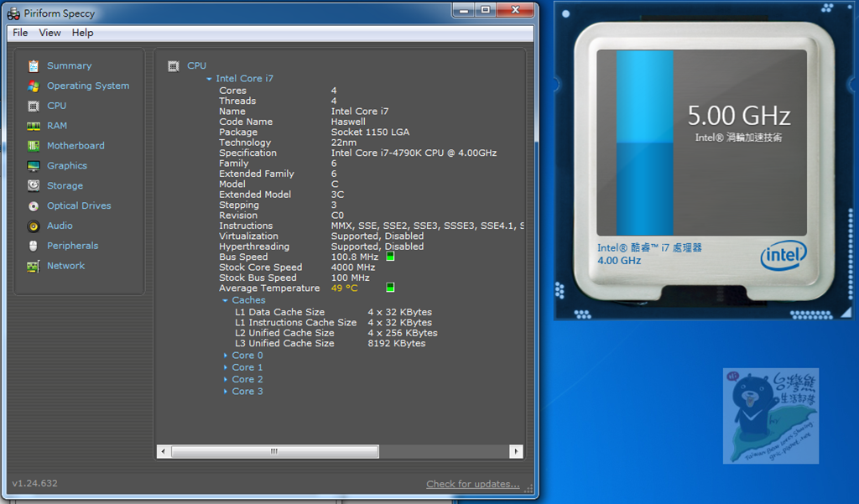859x504 pixels.
Task: Expand the Core 0 node
Action: click(x=225, y=356)
